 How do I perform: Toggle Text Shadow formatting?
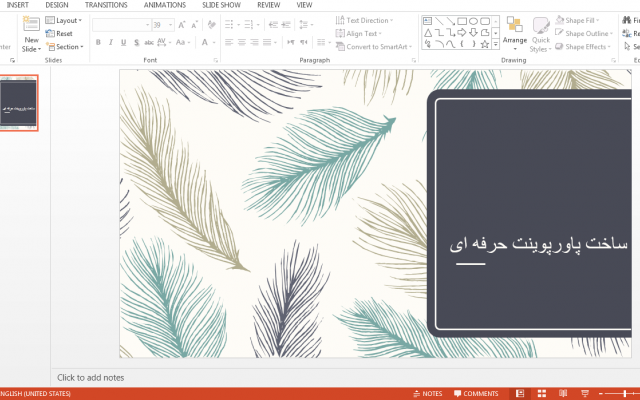136,42
